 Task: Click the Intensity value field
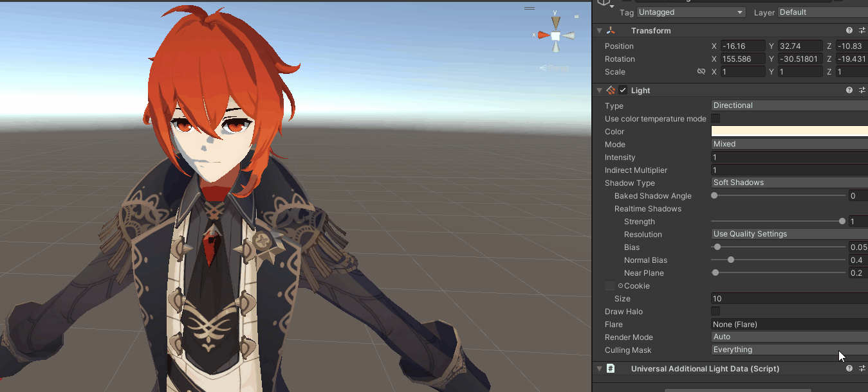coord(790,157)
